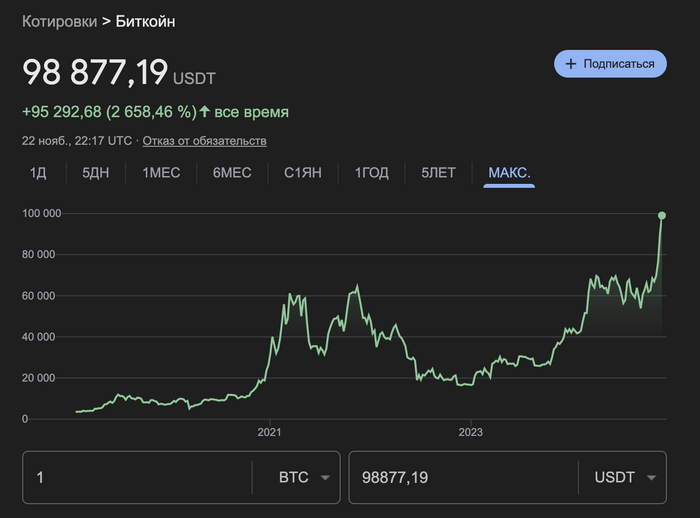Viewport: 700px width, 518px height.
Task: Expand the BTC currency dropdown
Action: point(304,478)
